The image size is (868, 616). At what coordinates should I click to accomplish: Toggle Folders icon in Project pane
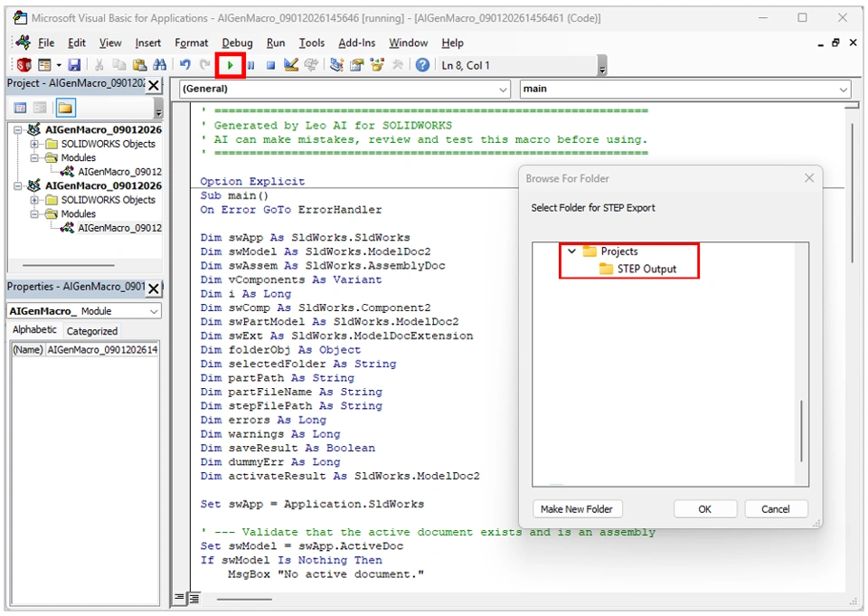point(65,108)
